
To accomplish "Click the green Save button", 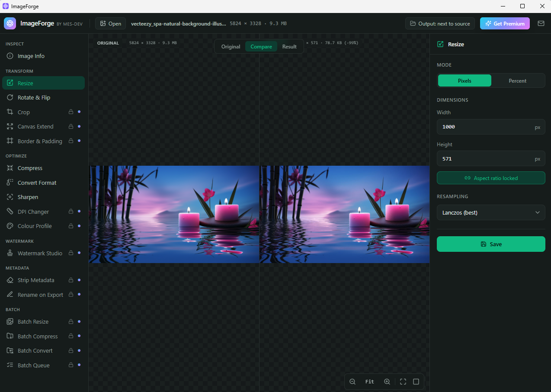I will coord(491,244).
